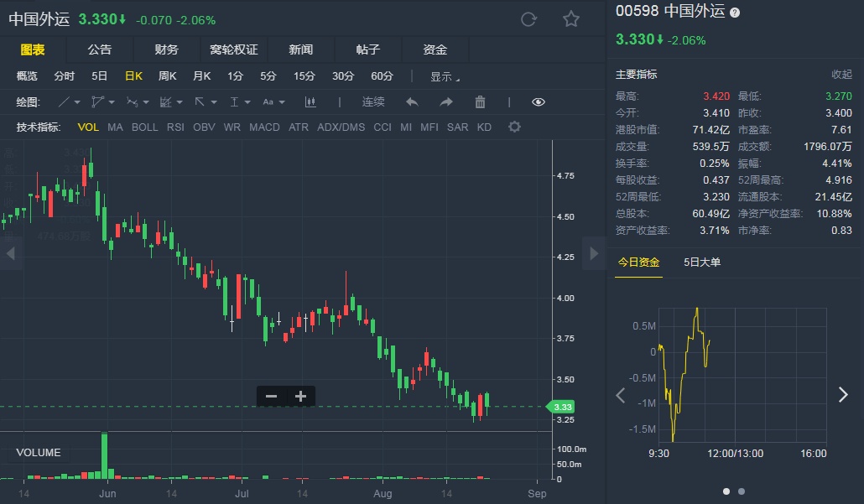Open the 新闻 news tab
This screenshot has height=504, width=864.
pyautogui.click(x=301, y=49)
